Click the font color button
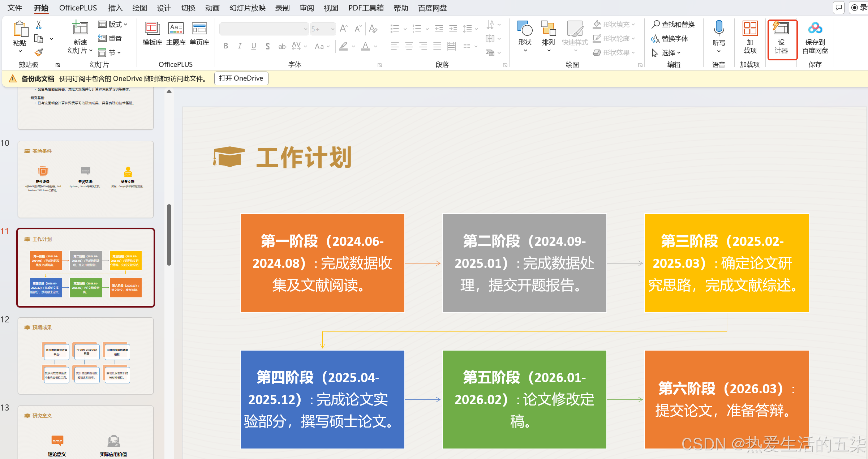 pos(365,46)
